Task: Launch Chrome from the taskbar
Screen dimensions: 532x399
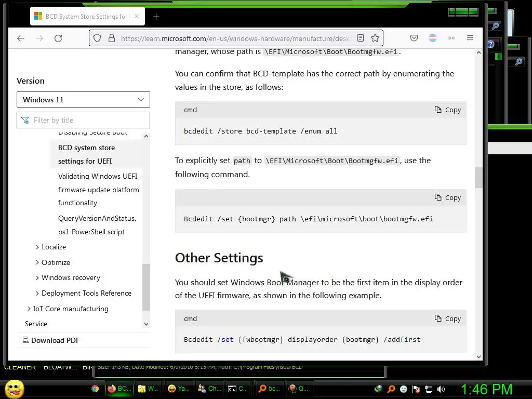Action: [x=96, y=389]
